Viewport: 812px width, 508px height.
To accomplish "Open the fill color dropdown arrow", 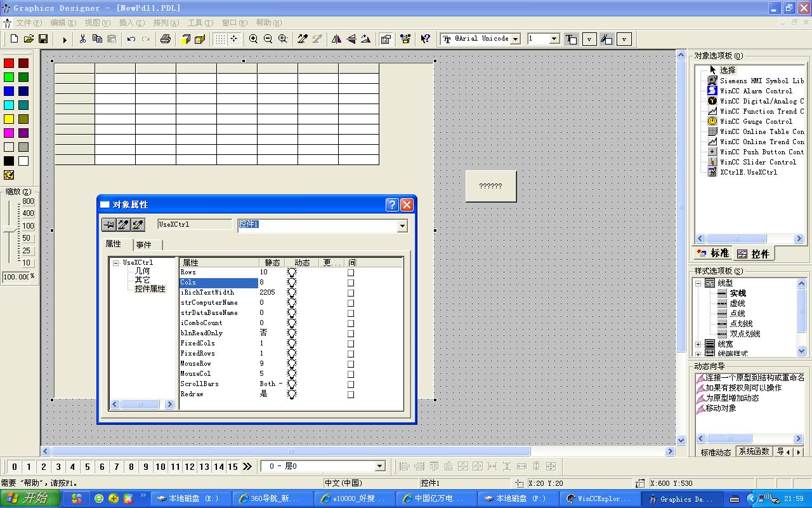I will point(624,39).
